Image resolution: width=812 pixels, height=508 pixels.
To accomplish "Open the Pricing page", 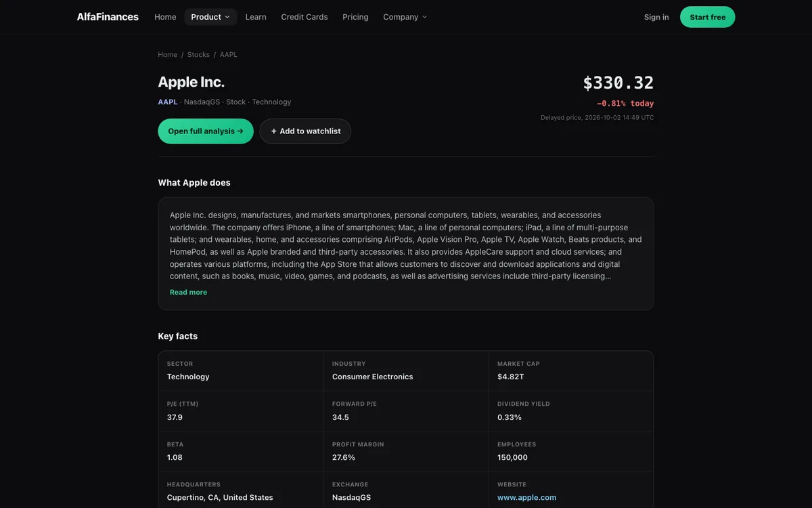I will pos(355,17).
